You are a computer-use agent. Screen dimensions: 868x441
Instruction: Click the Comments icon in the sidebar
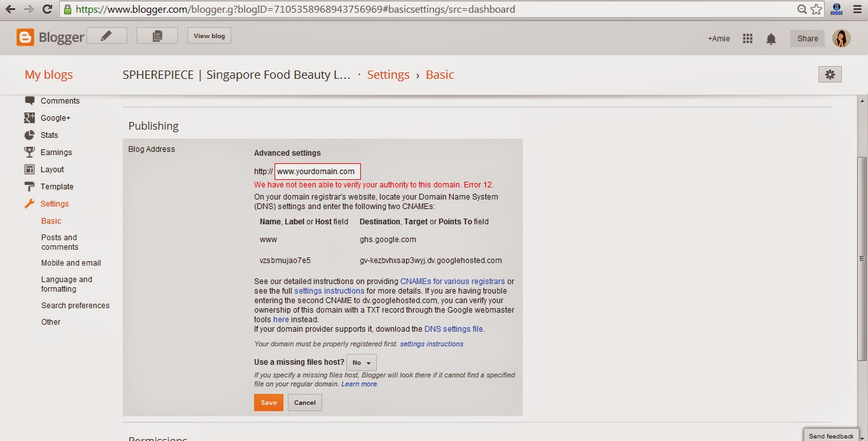point(29,100)
